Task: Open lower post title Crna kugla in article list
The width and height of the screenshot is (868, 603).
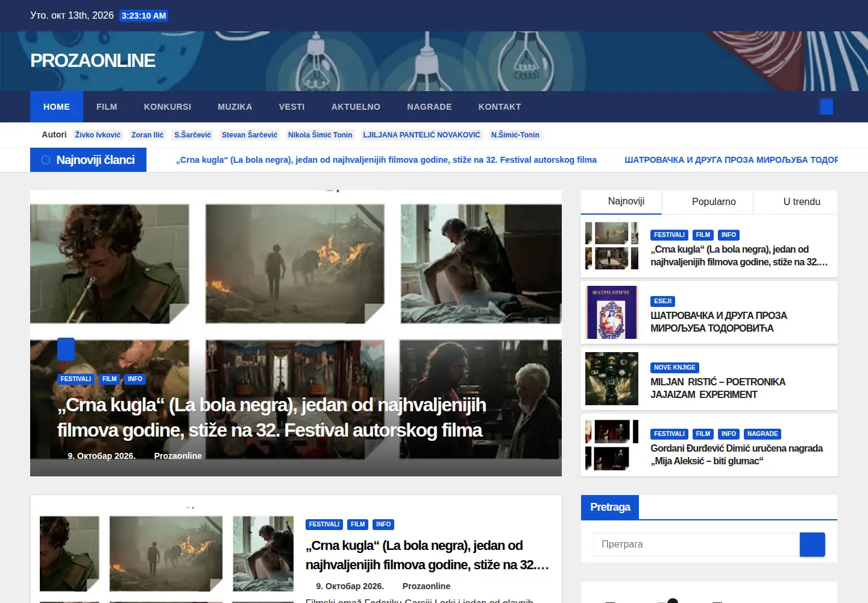Action: 427,555
